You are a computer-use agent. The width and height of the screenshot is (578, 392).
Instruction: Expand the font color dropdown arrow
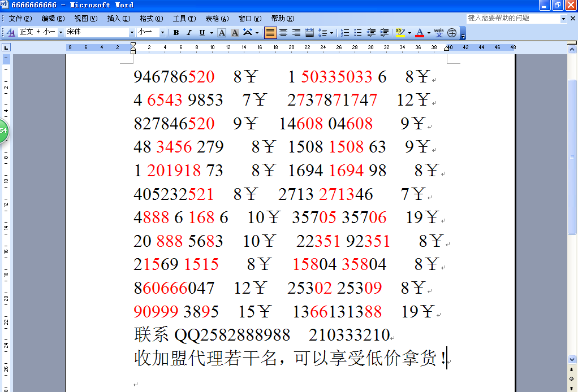(x=429, y=33)
